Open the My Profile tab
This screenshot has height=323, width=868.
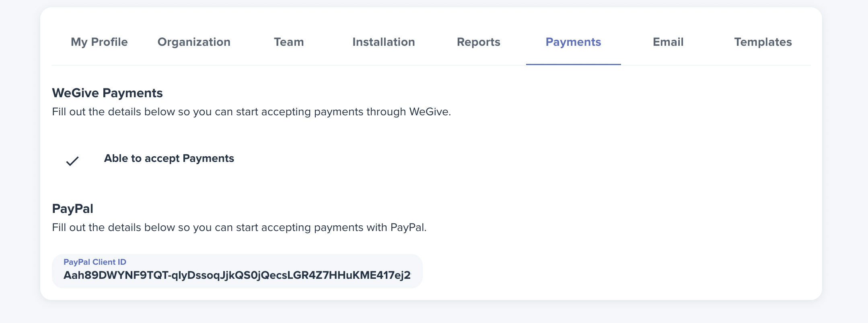(x=99, y=42)
